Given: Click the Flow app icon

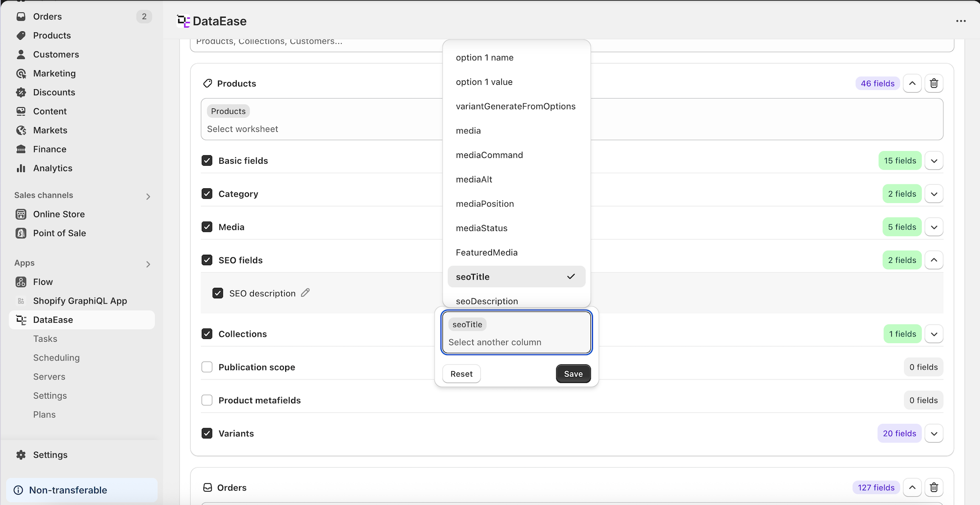Looking at the screenshot, I should 21,282.
